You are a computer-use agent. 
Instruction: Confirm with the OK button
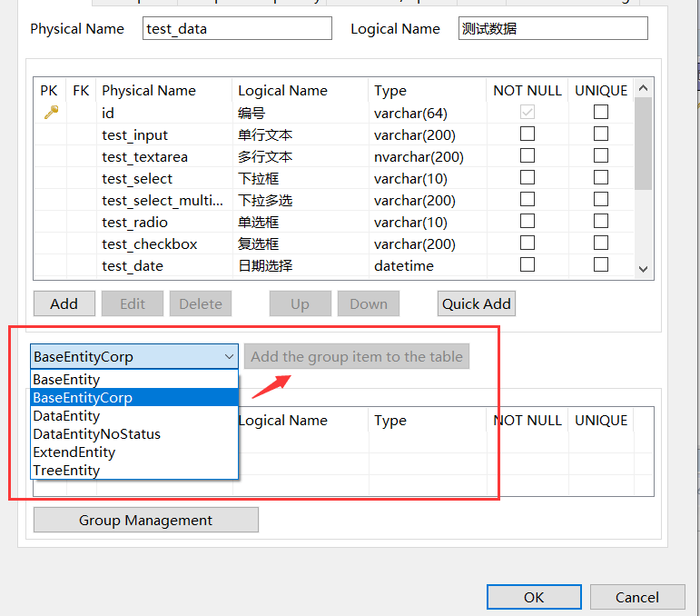coord(534,597)
